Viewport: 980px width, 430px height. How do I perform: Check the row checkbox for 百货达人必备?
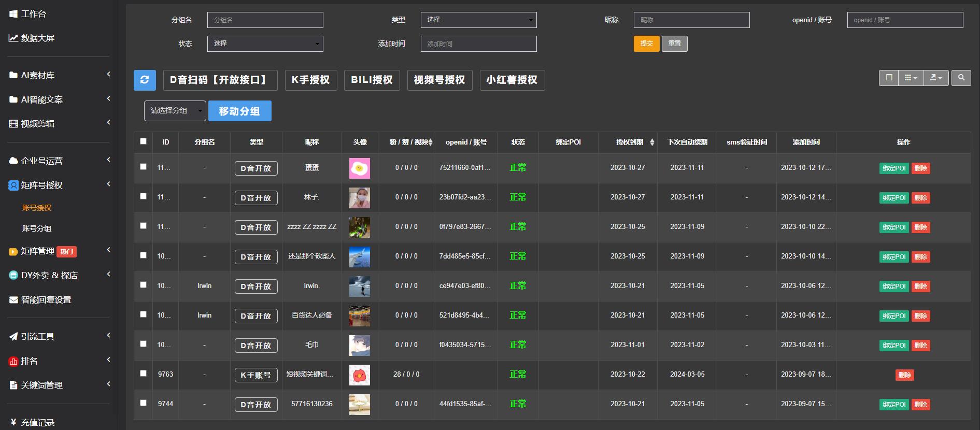pos(144,314)
